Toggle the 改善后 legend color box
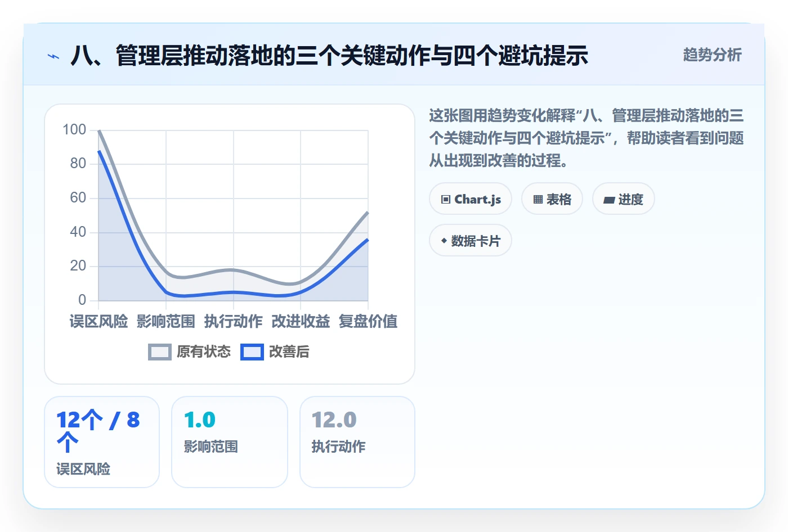 252,352
